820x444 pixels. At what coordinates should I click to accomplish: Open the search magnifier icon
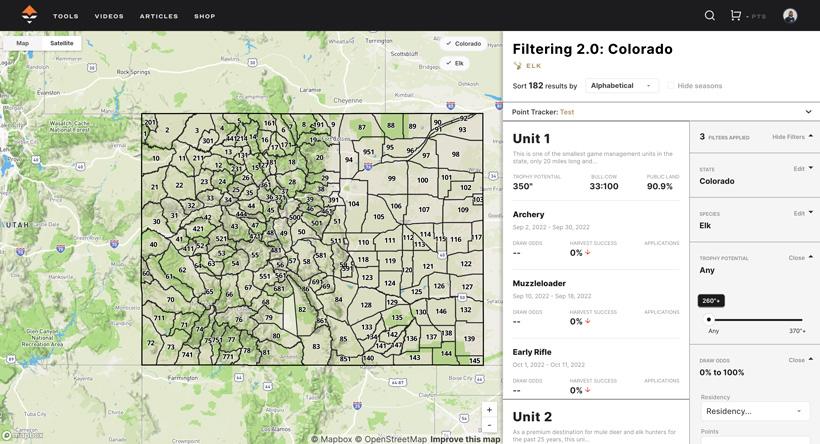click(709, 16)
